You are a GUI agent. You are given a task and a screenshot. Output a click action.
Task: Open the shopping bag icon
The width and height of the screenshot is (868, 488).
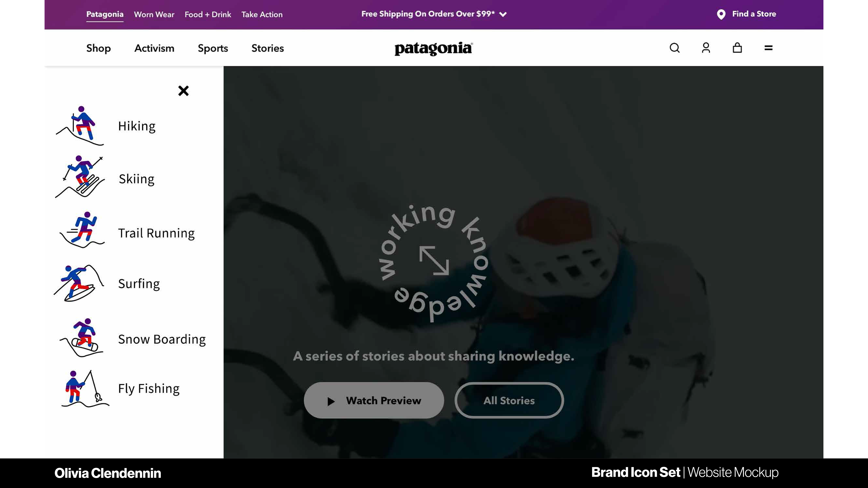click(x=737, y=48)
